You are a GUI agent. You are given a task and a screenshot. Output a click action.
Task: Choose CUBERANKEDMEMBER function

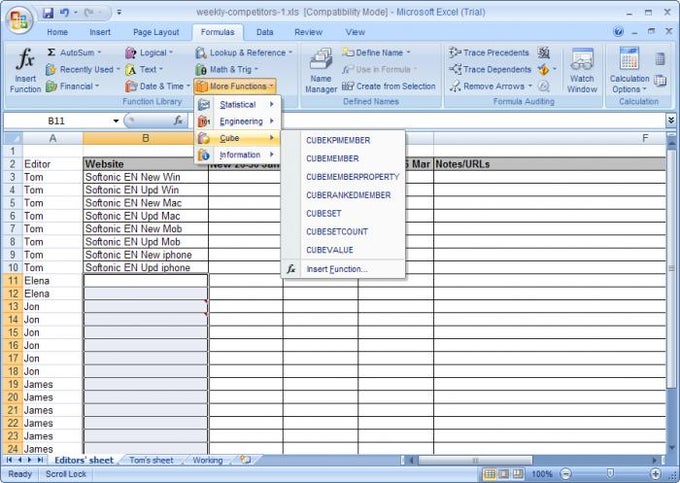pyautogui.click(x=348, y=195)
